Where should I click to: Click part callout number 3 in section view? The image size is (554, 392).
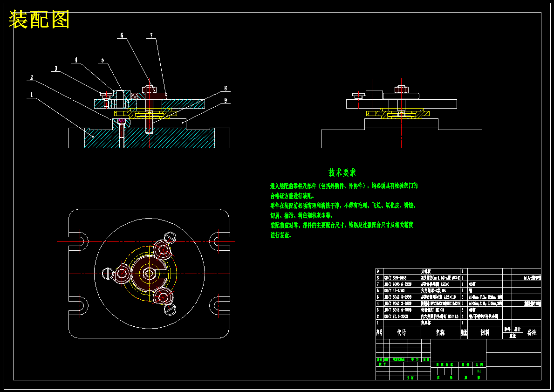click(56, 69)
